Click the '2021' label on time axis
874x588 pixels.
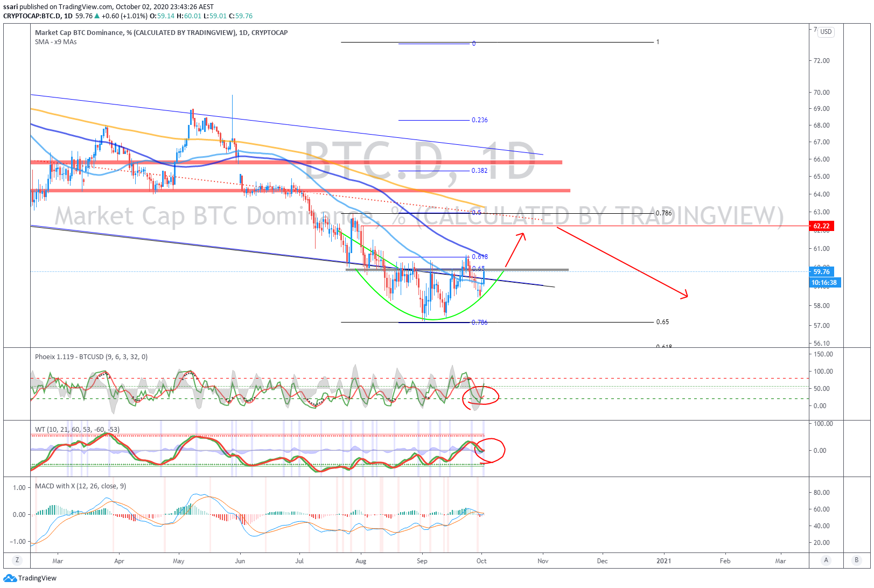[x=664, y=561]
